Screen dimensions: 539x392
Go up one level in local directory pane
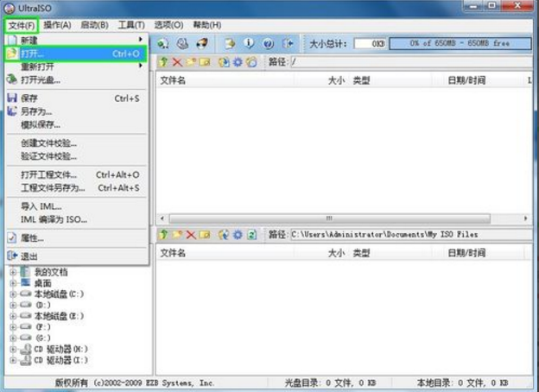(163, 235)
